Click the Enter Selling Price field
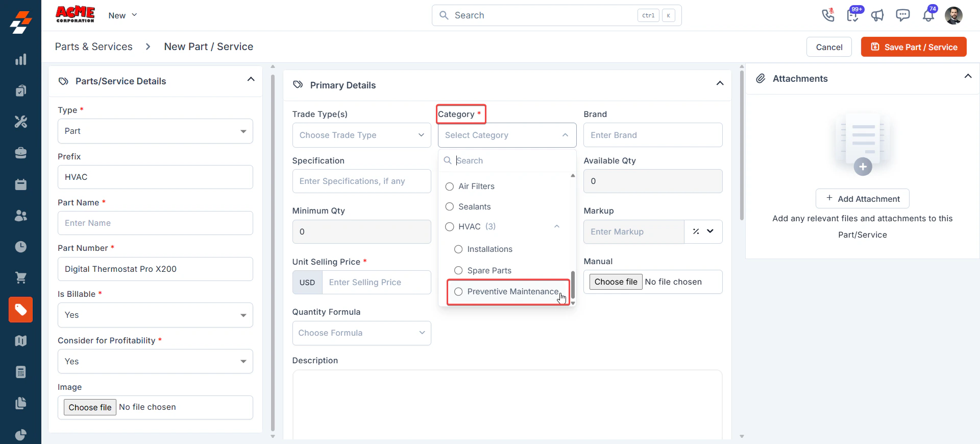Image resolution: width=980 pixels, height=444 pixels. (376, 282)
